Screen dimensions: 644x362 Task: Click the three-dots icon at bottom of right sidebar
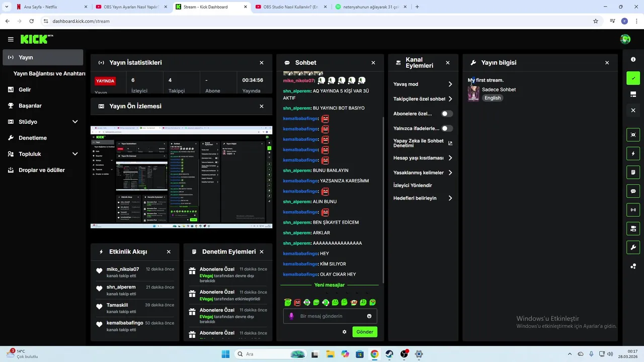tap(633, 266)
